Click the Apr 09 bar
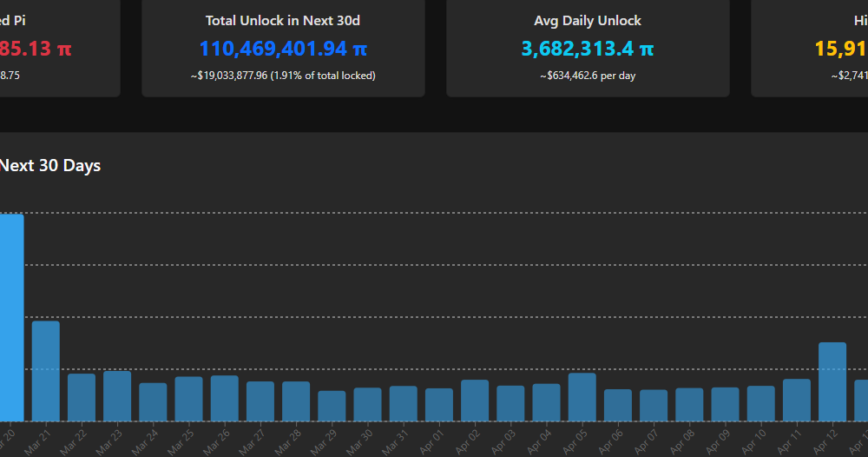The width and height of the screenshot is (868, 457). click(x=726, y=404)
